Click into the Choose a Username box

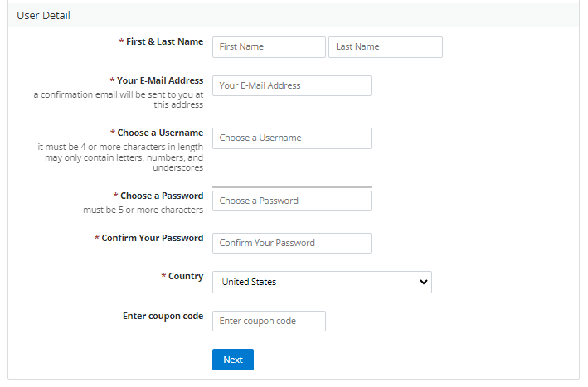pyautogui.click(x=291, y=138)
